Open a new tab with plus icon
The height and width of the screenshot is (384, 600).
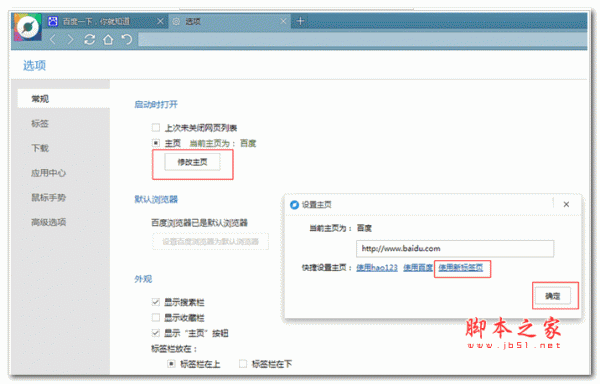tap(300, 21)
